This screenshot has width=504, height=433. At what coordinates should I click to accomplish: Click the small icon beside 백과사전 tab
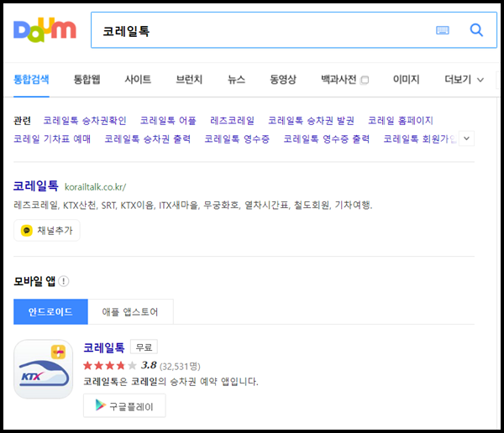(x=365, y=80)
